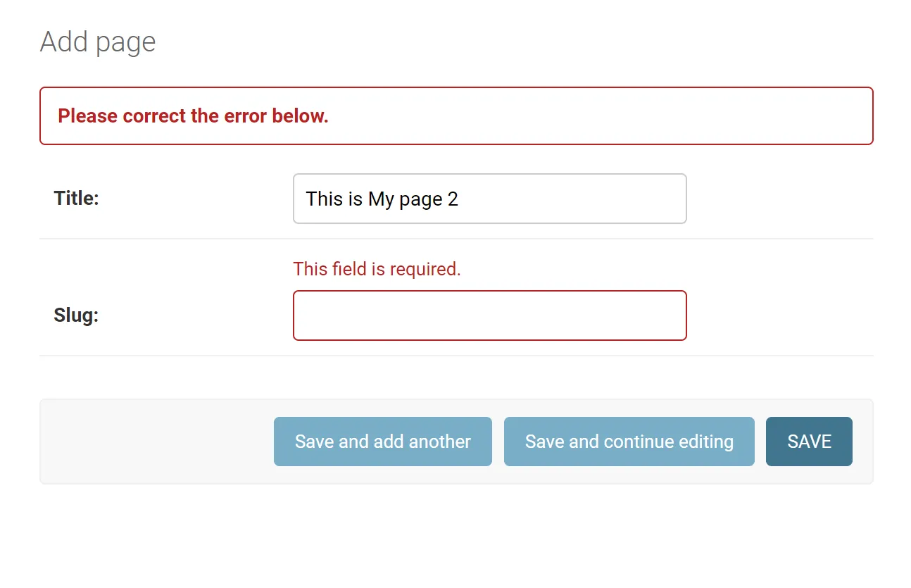Viewport: 911px width, 588px height.
Task: Click the word "This" inside Title input
Action: tap(324, 199)
